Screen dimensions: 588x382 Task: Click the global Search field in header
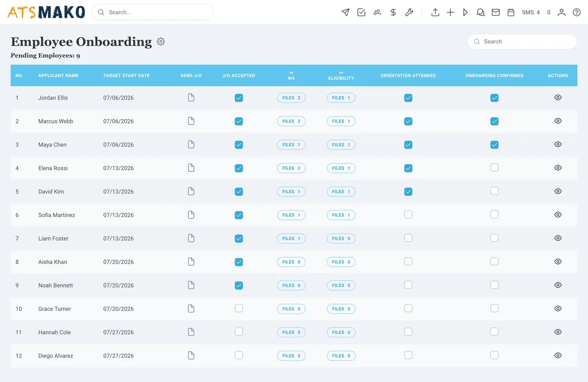(x=152, y=12)
